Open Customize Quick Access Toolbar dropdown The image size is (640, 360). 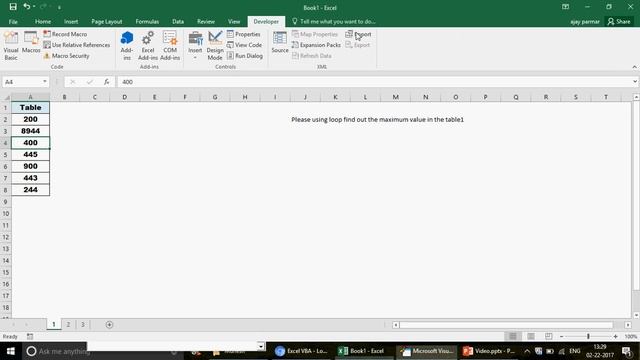(59, 7)
